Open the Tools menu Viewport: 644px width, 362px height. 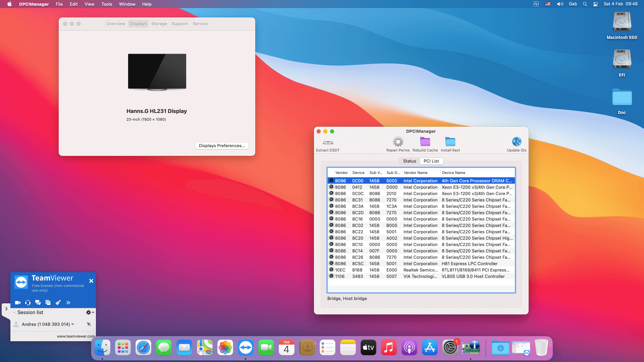(x=106, y=4)
